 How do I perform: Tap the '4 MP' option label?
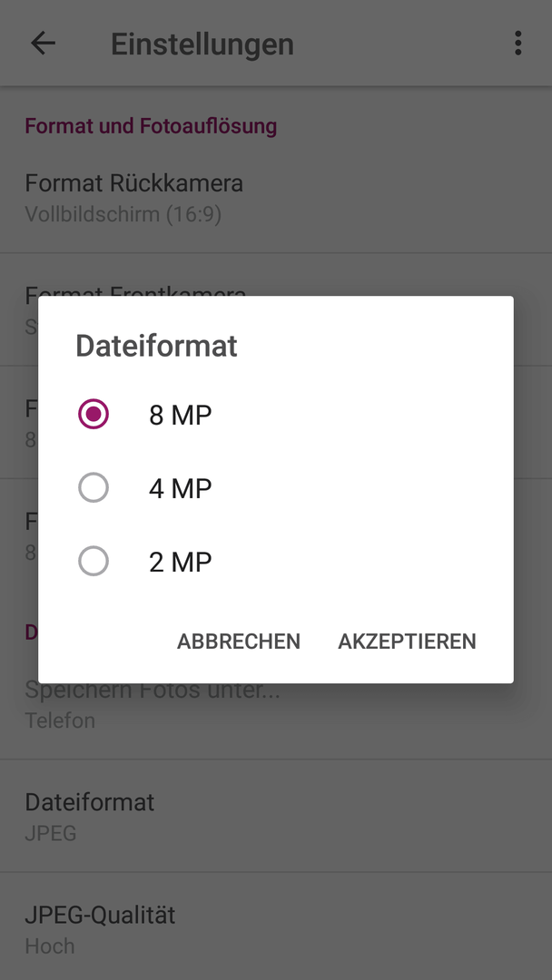click(180, 489)
